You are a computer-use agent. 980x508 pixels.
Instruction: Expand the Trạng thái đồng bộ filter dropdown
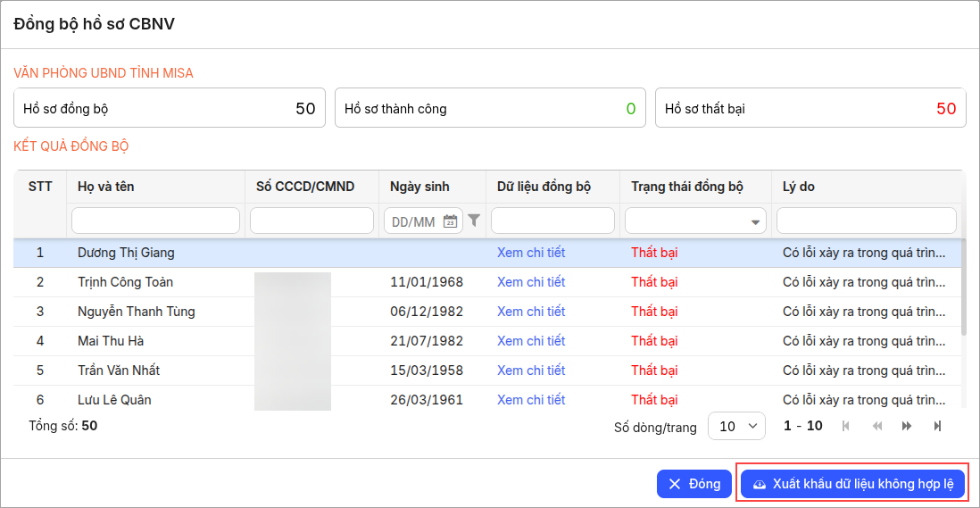[x=756, y=221]
